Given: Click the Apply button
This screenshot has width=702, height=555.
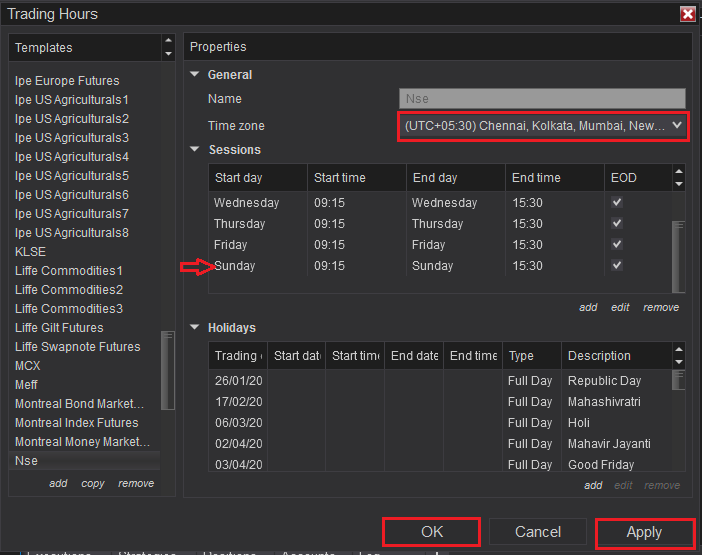Looking at the screenshot, I should point(644,532).
